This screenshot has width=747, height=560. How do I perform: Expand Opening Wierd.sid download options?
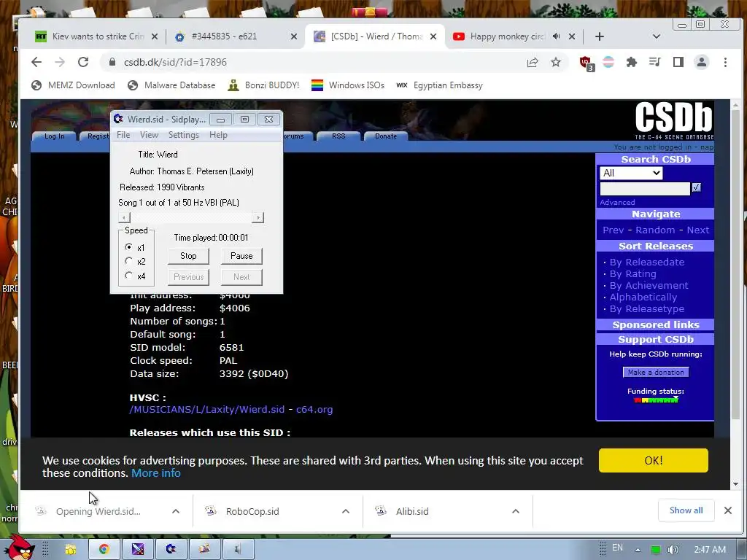point(176,511)
